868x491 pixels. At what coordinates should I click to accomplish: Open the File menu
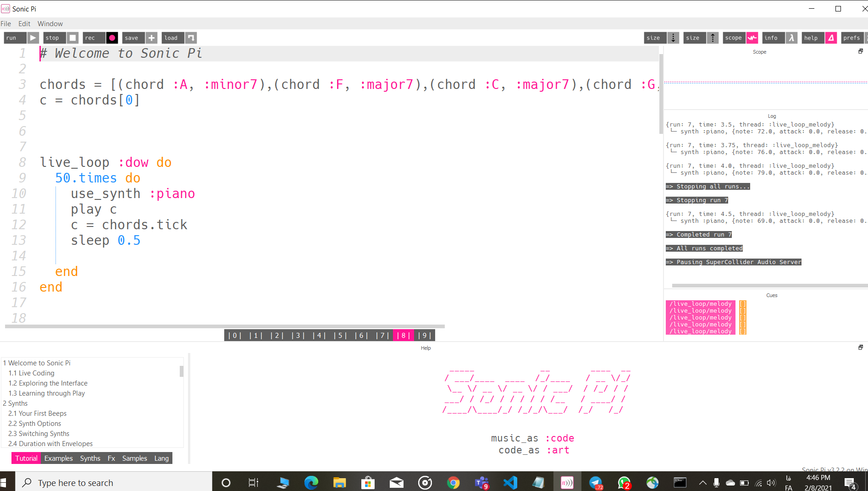(6, 24)
